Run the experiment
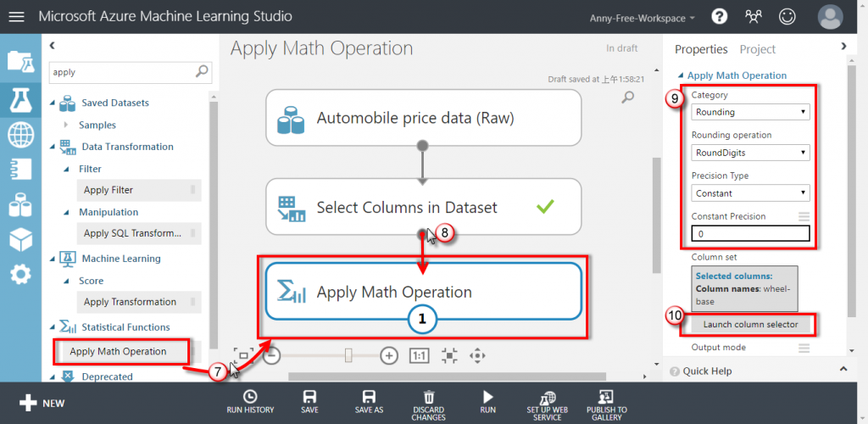The image size is (868, 424). pyautogui.click(x=487, y=402)
